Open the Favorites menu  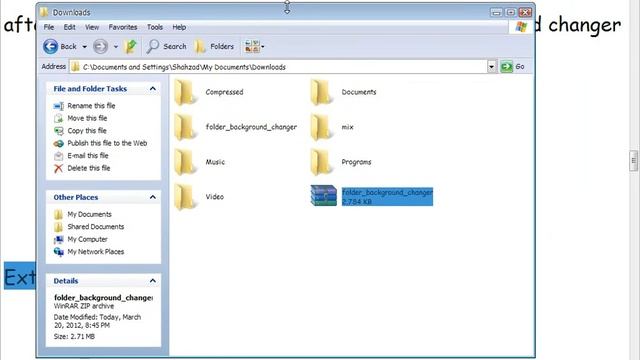pyautogui.click(x=123, y=27)
